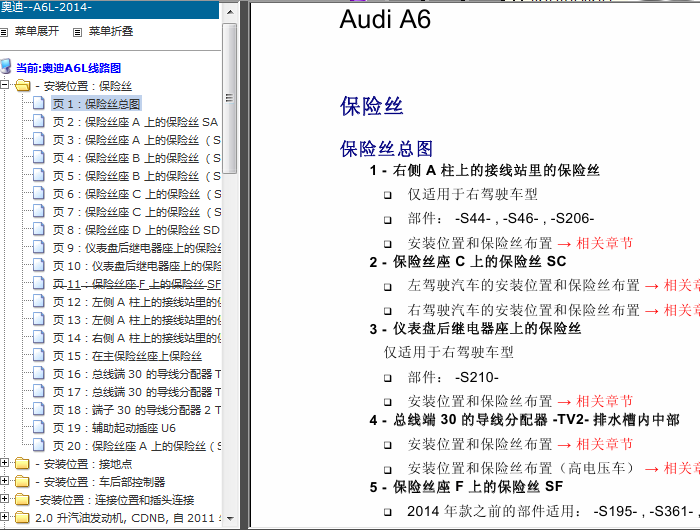
Task: Click the open folder icon for 安装位置：保险丝
Action: pyautogui.click(x=22, y=85)
